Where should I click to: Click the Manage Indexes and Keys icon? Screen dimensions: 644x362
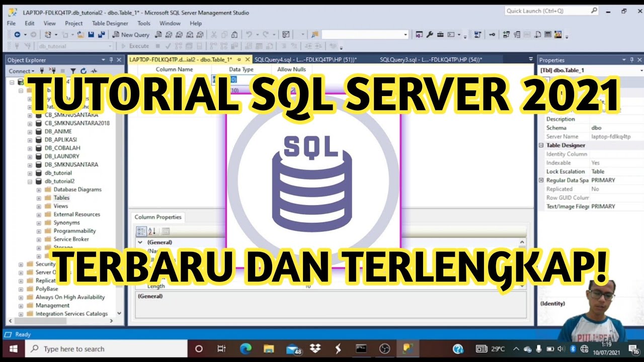517,35
